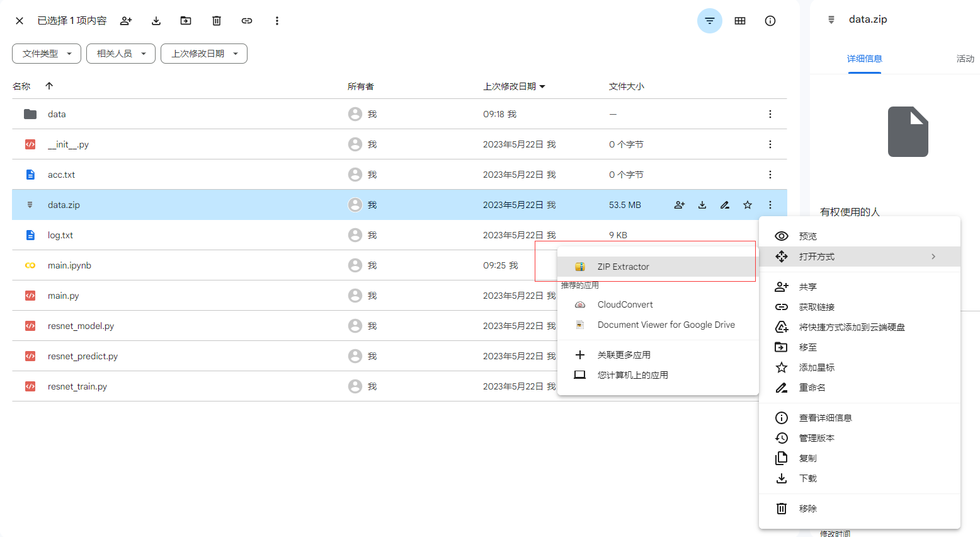Toggle the search filter chips button
This screenshot has height=537, width=980.
click(x=710, y=21)
